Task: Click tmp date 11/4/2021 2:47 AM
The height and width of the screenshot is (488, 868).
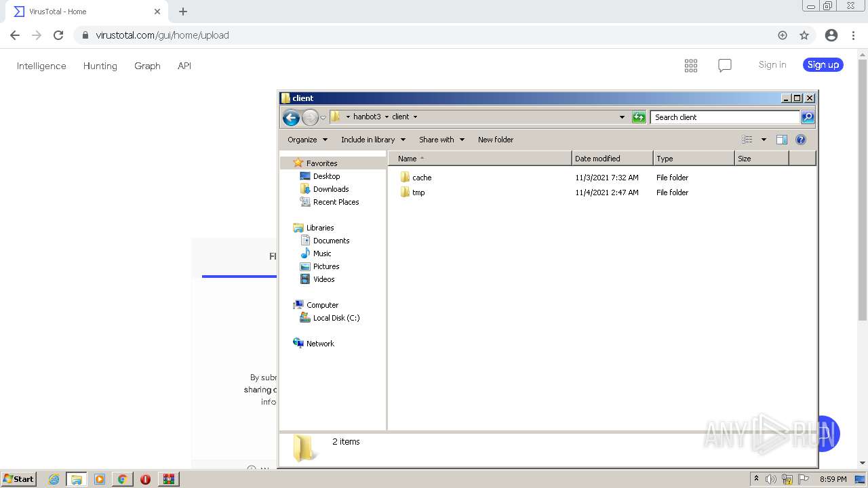Action: 607,192
